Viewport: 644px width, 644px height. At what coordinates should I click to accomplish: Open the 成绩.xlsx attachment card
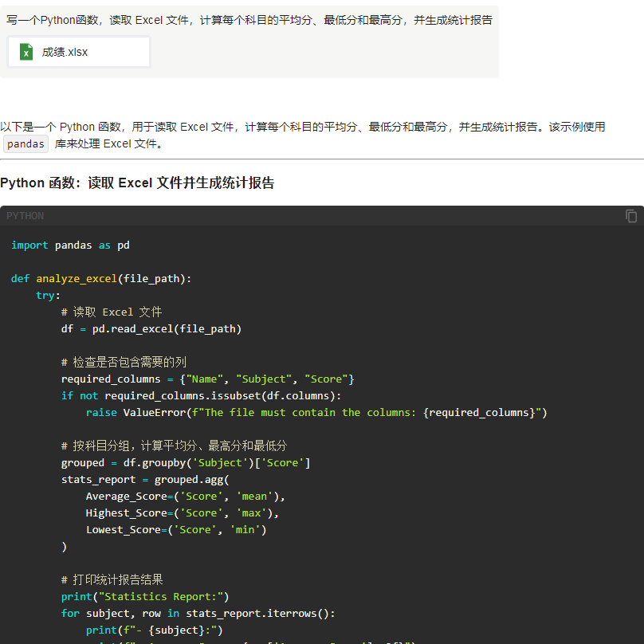(x=79, y=52)
